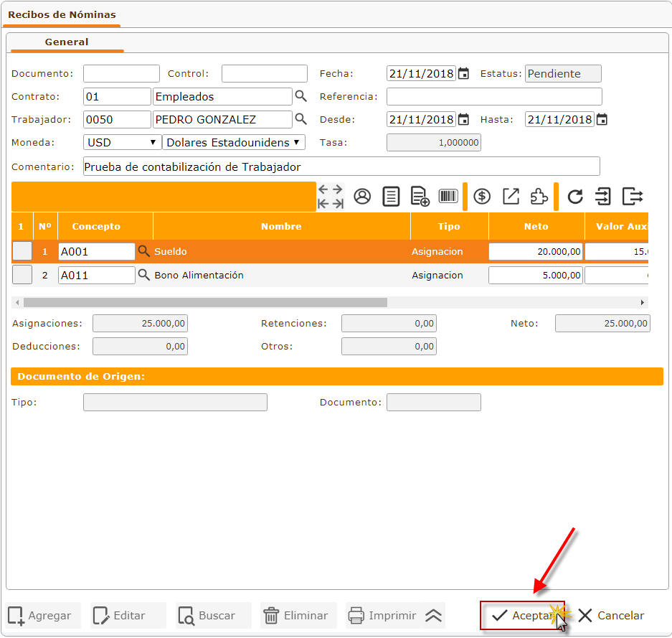The image size is (672, 638).
Task: Tick the selection box for row 2 Bono Alimentación
Action: tap(22, 275)
